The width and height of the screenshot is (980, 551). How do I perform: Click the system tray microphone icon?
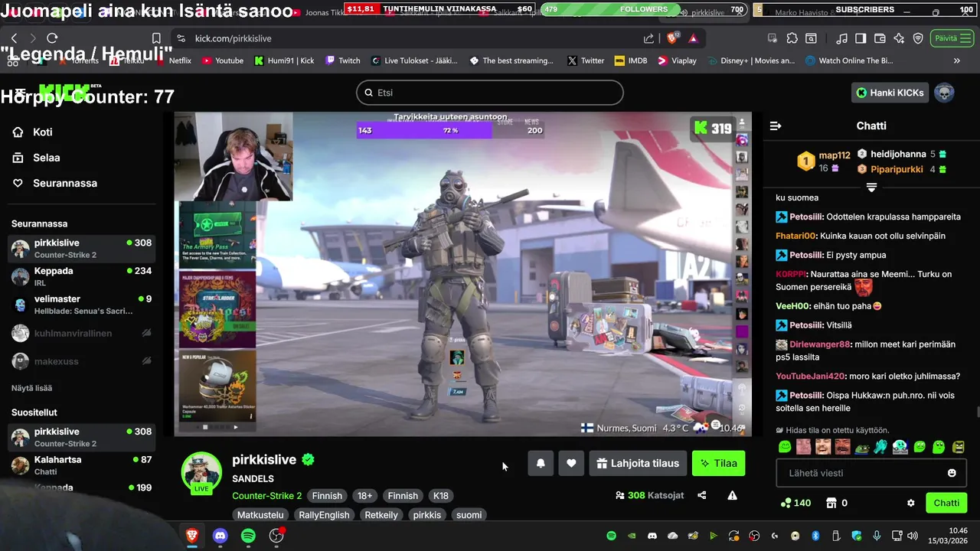coord(877,536)
